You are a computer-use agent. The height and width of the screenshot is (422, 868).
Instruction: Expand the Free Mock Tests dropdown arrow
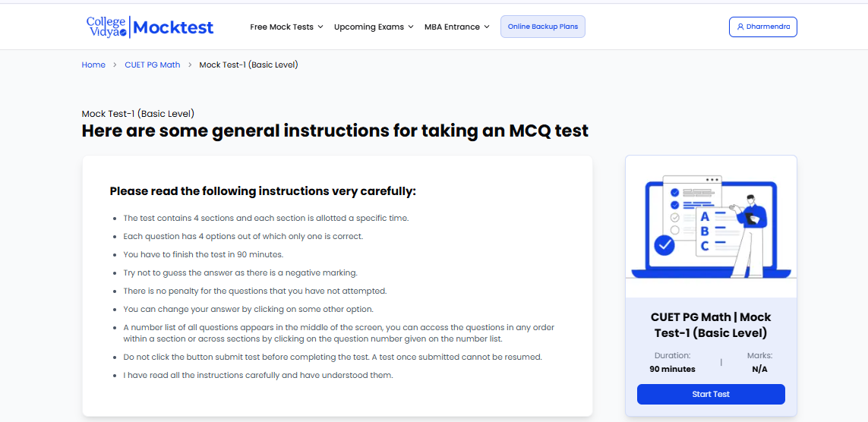pyautogui.click(x=320, y=27)
